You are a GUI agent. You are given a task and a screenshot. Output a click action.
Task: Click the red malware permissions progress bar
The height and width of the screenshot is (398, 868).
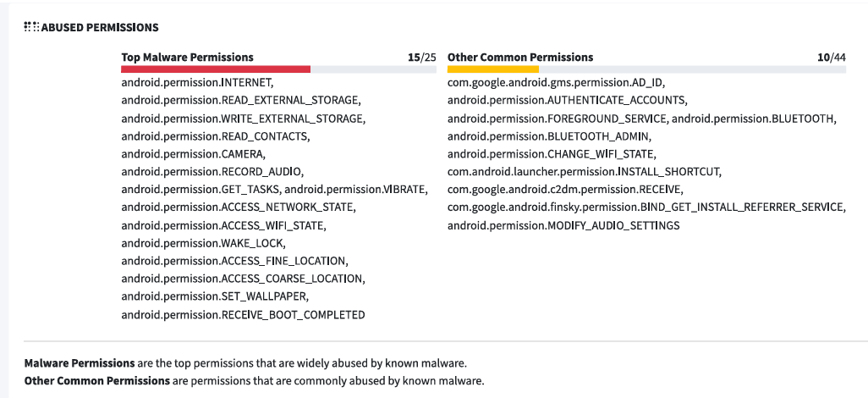pyautogui.click(x=216, y=69)
